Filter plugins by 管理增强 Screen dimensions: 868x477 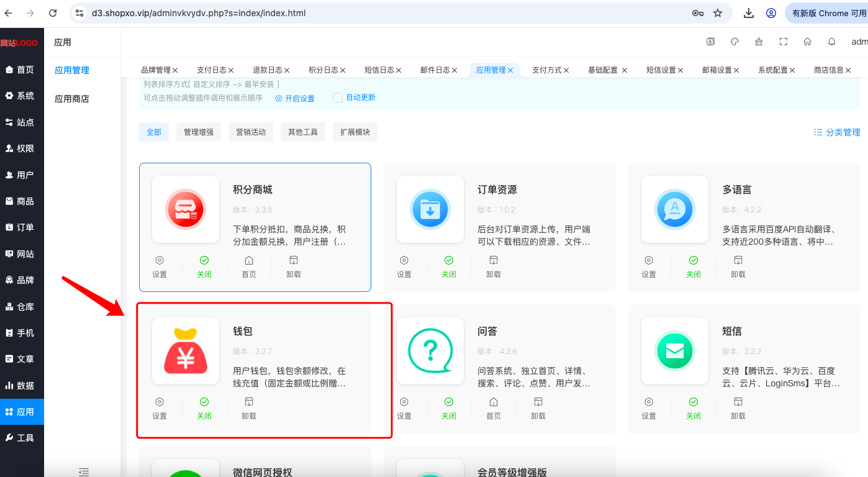tap(199, 132)
